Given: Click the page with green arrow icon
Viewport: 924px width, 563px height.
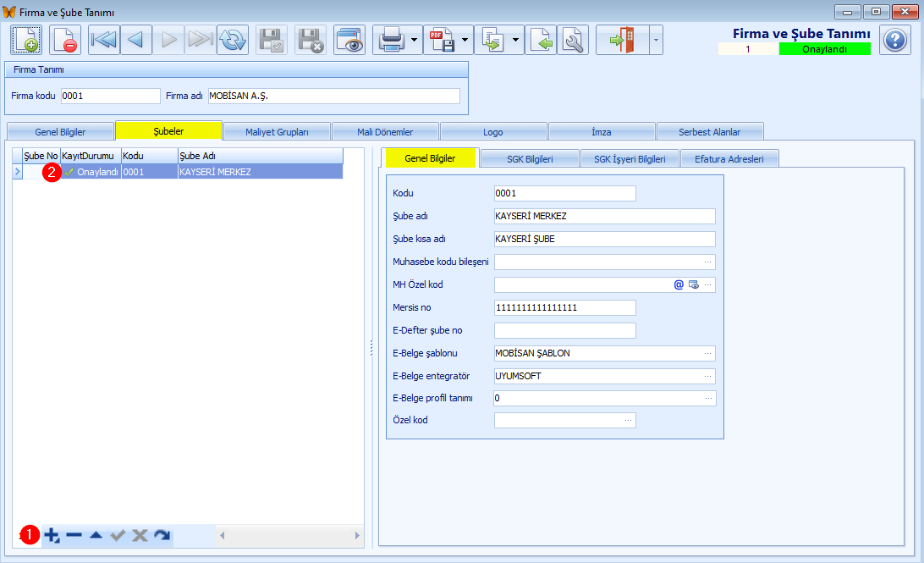Looking at the screenshot, I should pos(541,40).
